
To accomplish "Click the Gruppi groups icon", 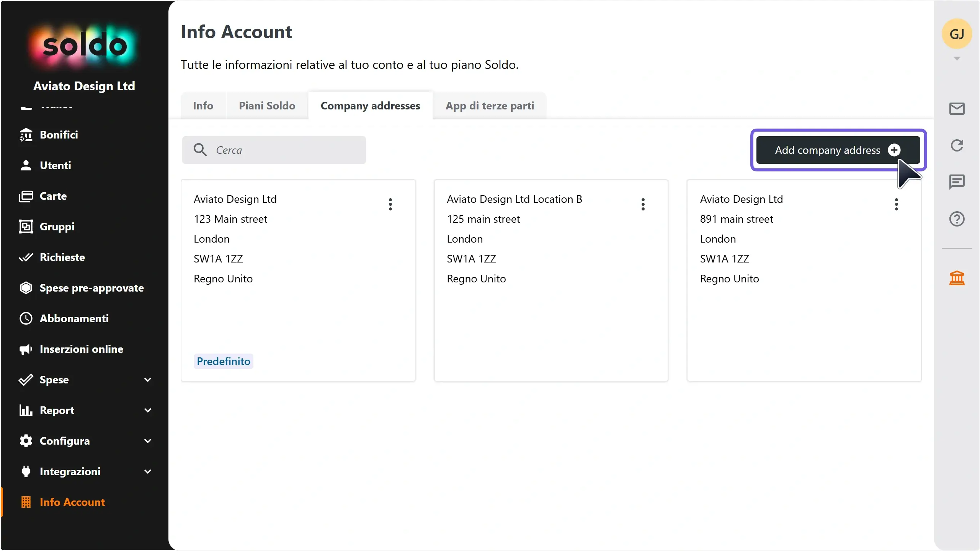I will click(26, 227).
